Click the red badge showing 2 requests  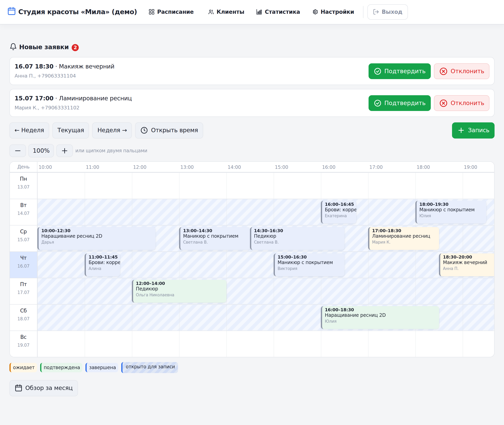(75, 47)
